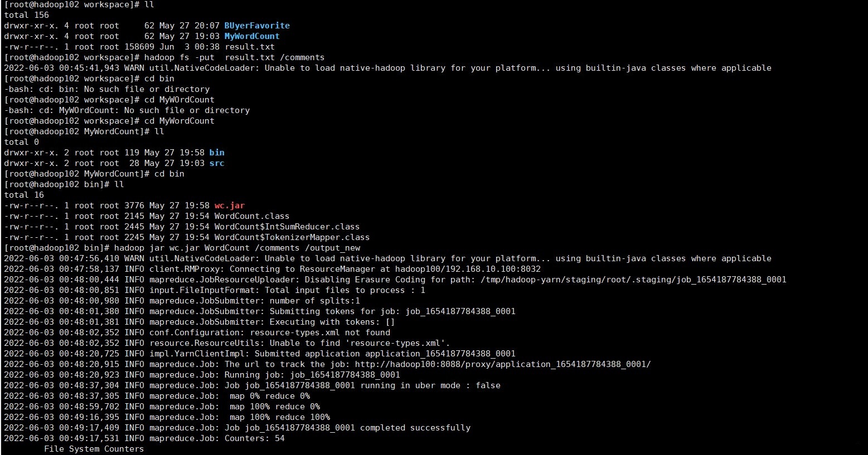Click the 'completed successfully' job message
This screenshot has height=455, width=868.
point(415,428)
